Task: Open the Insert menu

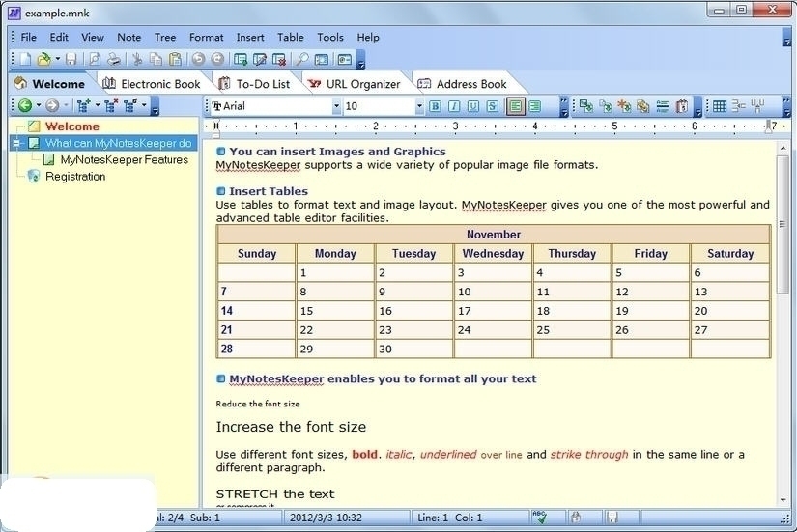Action: [250, 37]
